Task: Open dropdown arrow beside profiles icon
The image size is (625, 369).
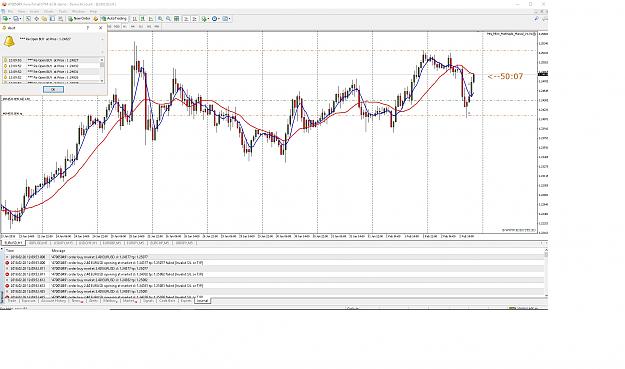Action: (x=20, y=19)
